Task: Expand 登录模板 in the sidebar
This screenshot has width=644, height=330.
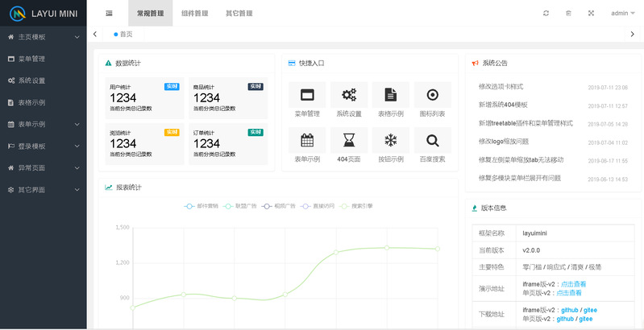Action: pos(43,146)
